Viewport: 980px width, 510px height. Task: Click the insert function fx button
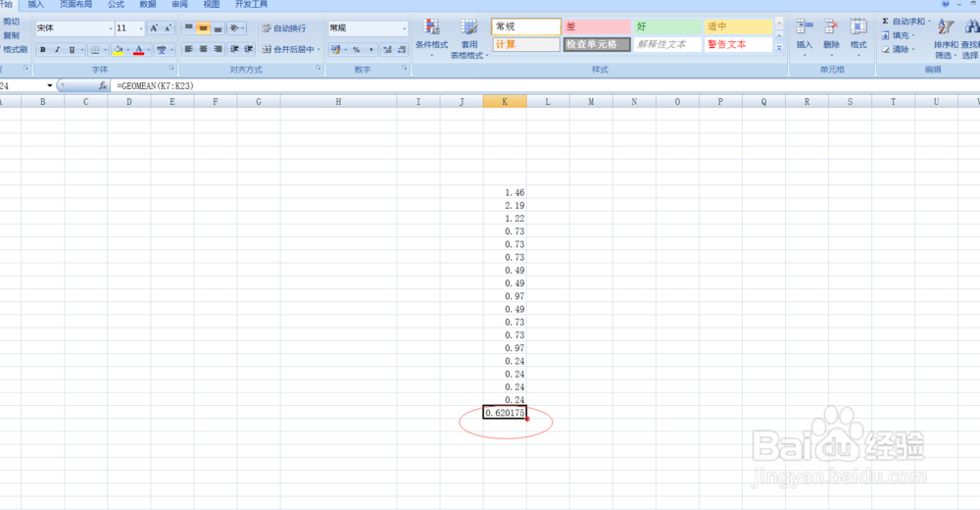point(103,85)
